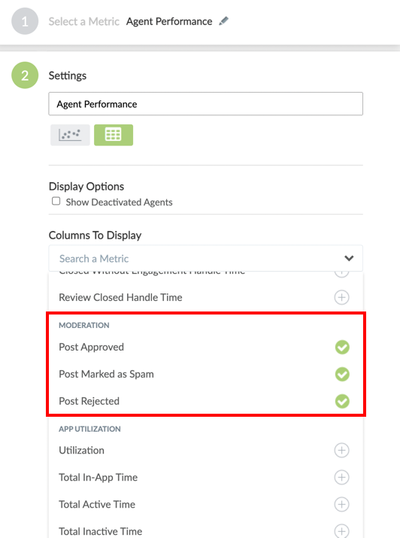Image resolution: width=400 pixels, height=538 pixels.
Task: Add Total Inactive Time via plus icon
Action: (x=342, y=531)
